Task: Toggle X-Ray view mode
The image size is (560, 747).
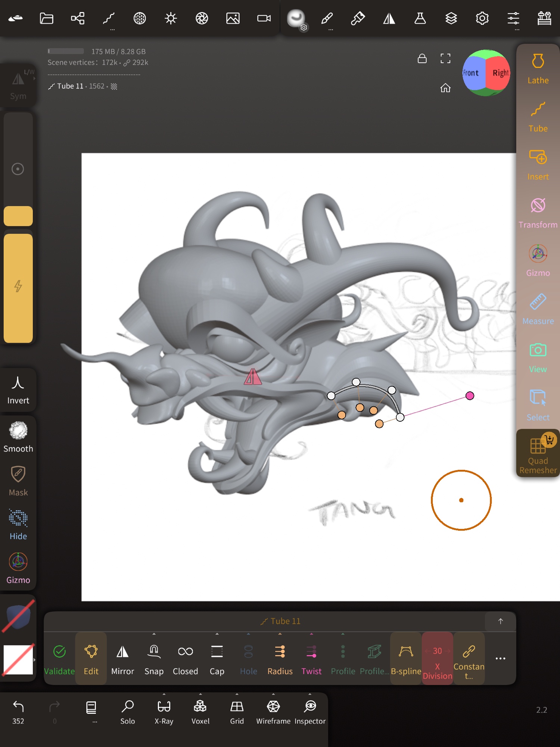Action: (x=164, y=712)
